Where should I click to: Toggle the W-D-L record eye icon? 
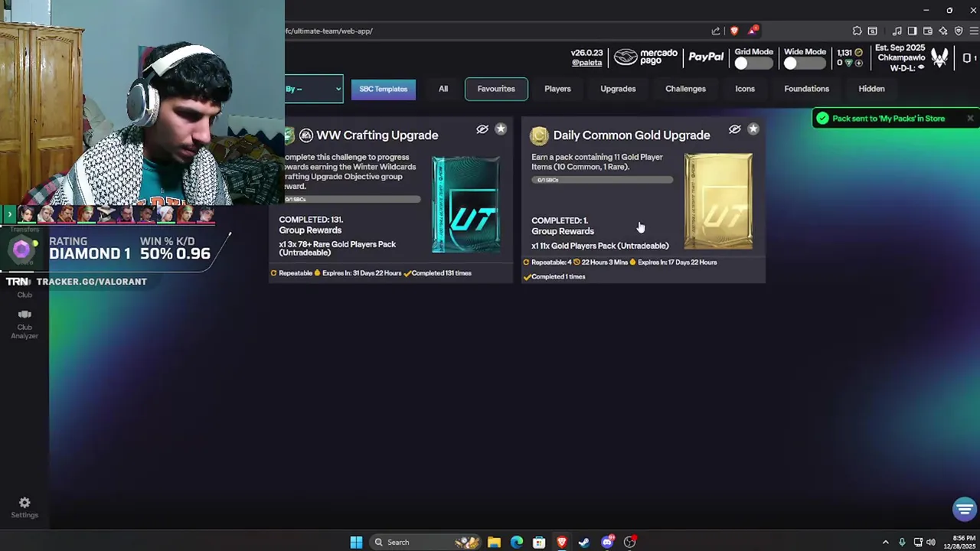click(921, 67)
